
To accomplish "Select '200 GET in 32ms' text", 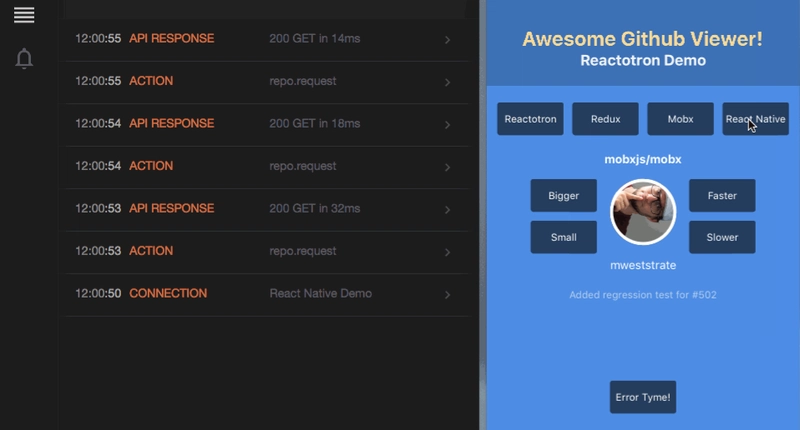I will 314,208.
